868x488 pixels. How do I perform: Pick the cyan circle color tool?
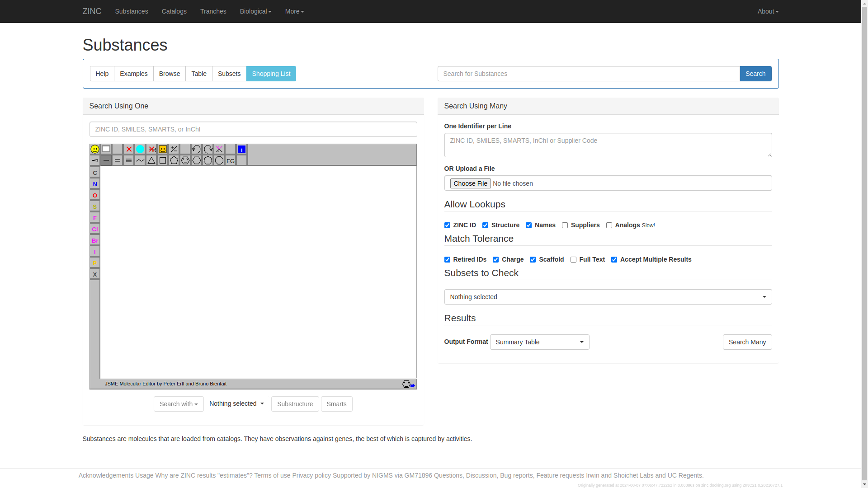click(x=140, y=149)
